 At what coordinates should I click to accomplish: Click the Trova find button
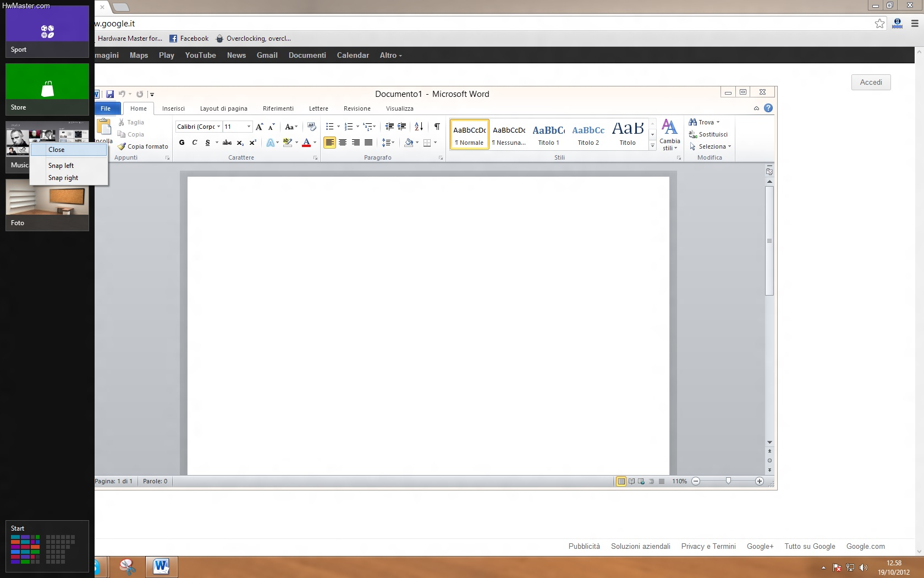(705, 122)
